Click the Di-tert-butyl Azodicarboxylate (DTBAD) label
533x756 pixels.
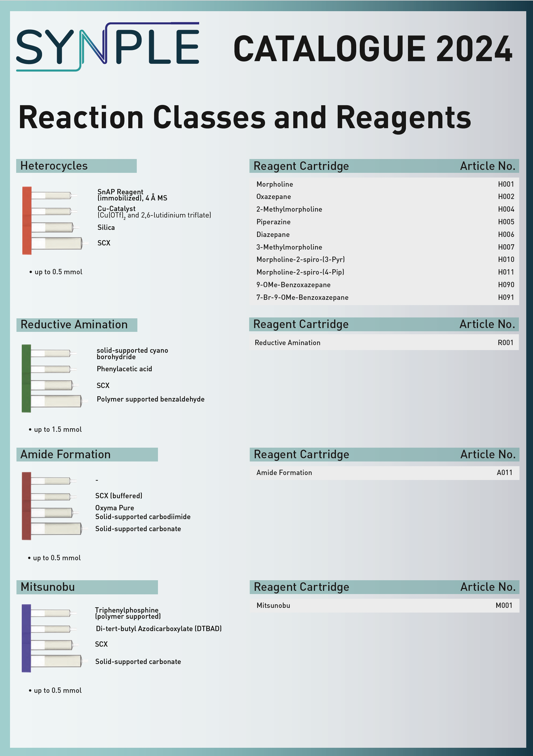(x=159, y=628)
